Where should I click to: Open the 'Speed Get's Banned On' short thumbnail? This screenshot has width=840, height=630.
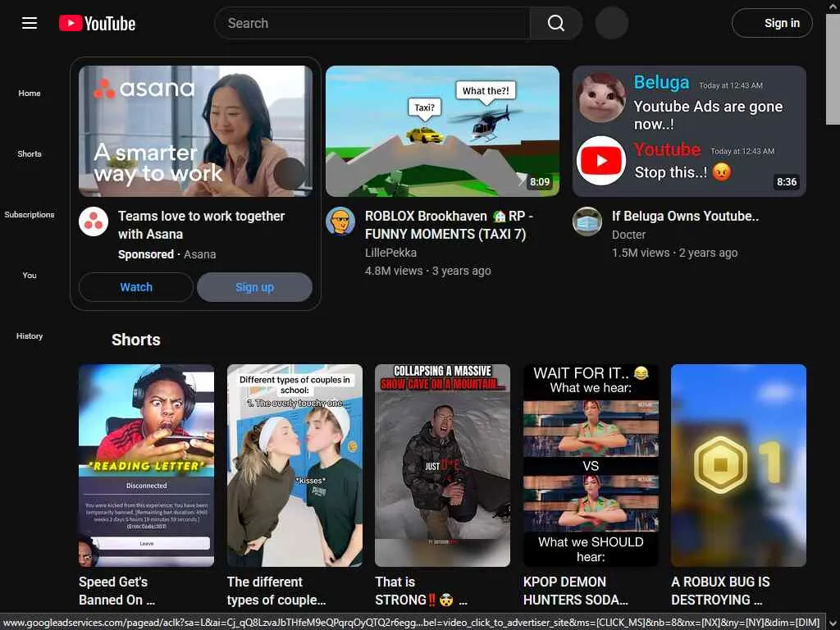point(146,466)
